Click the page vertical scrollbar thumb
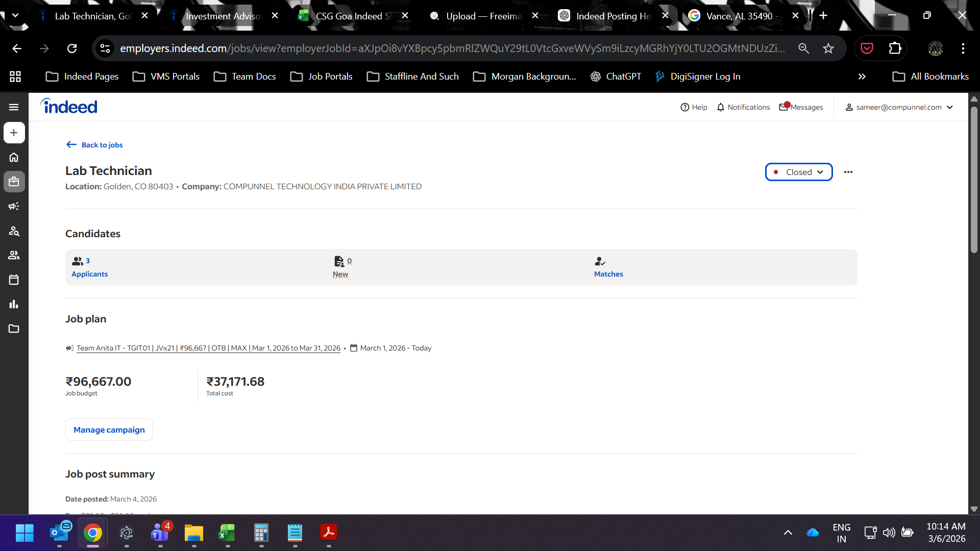980x551 pixels. [x=974, y=179]
